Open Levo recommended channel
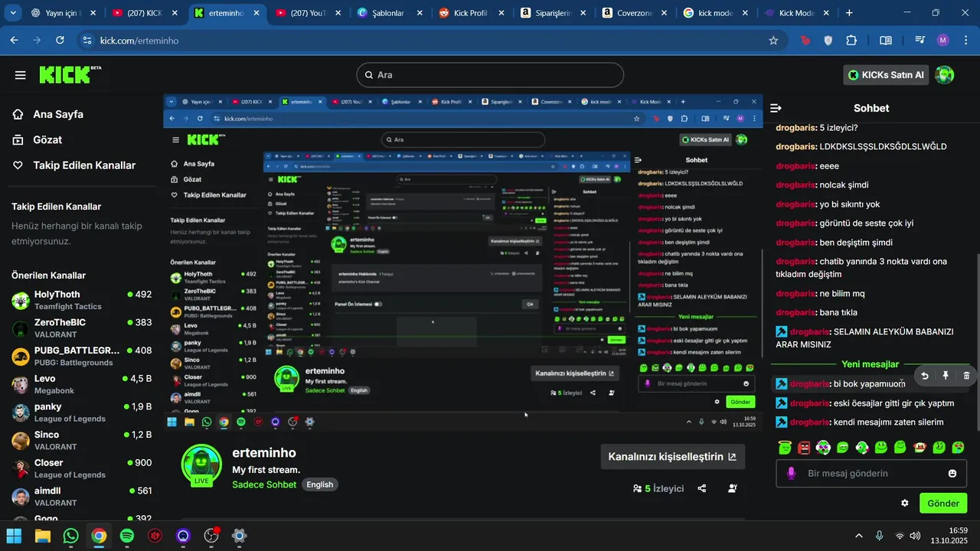This screenshot has height=551, width=980. pyautogui.click(x=81, y=384)
